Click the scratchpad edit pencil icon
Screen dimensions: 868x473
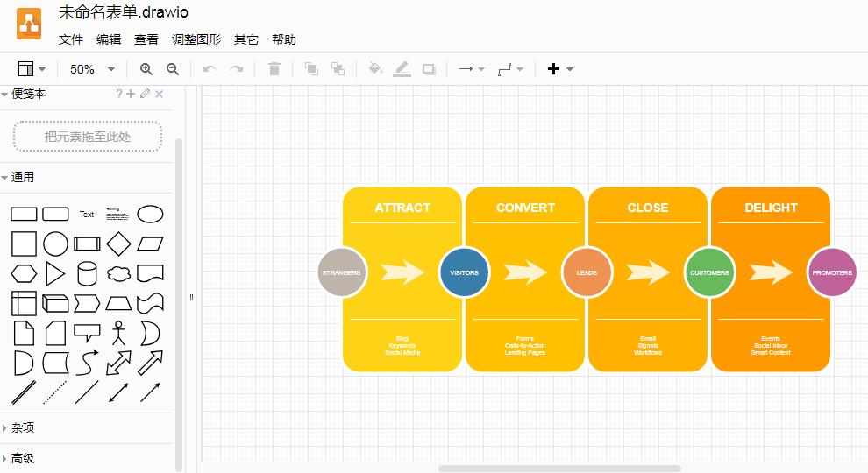pos(145,94)
